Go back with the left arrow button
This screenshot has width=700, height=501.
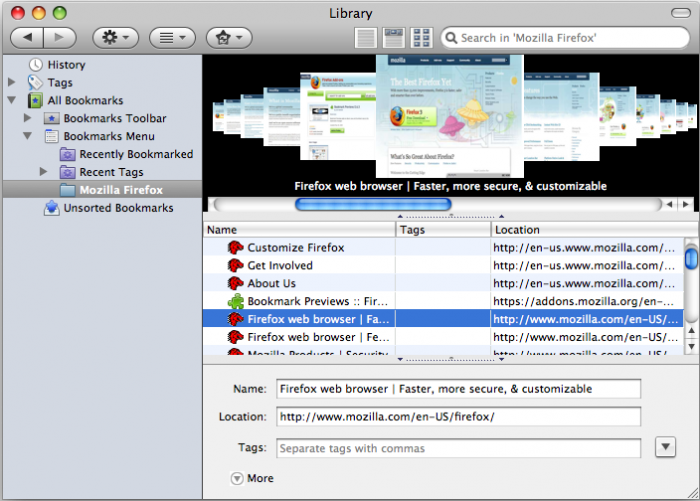pyautogui.click(x=27, y=38)
